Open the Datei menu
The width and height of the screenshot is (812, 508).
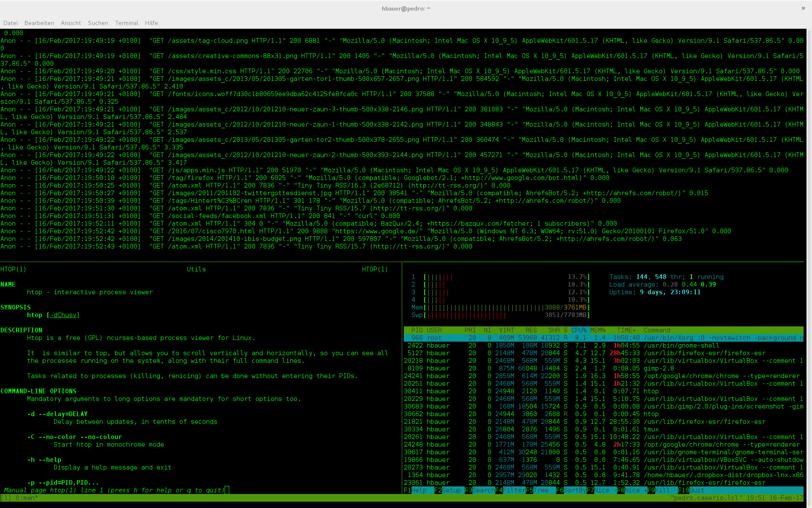coord(11,23)
